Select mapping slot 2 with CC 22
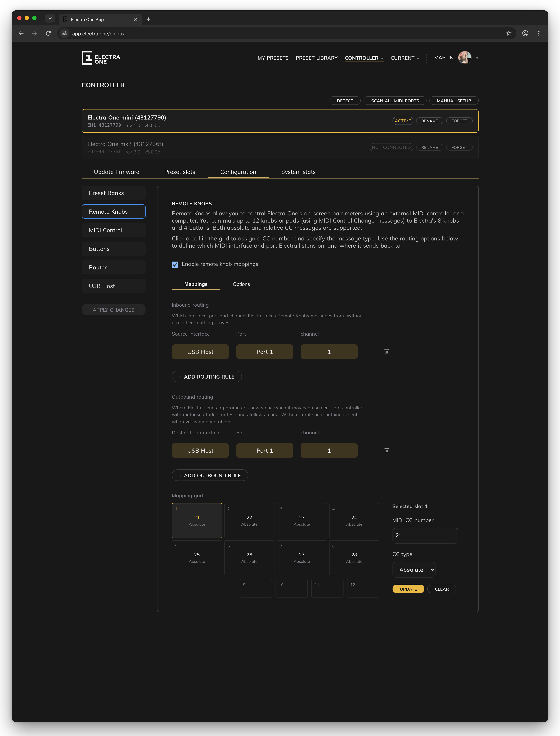This screenshot has width=560, height=736. coord(249,520)
